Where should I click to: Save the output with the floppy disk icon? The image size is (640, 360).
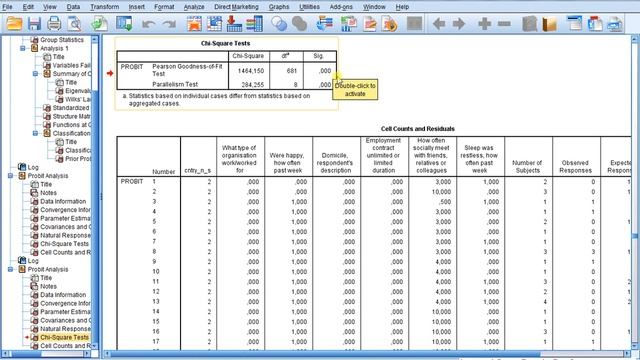35,24
